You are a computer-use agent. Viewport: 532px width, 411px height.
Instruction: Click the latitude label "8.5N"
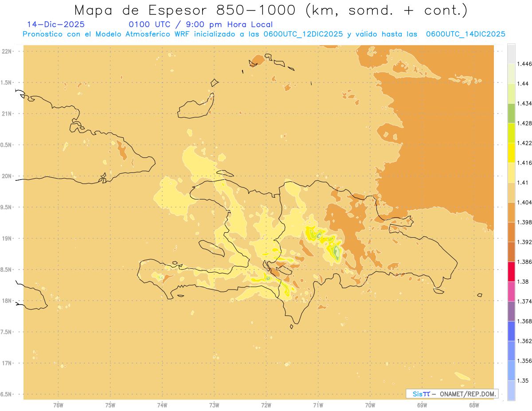click(x=6, y=270)
